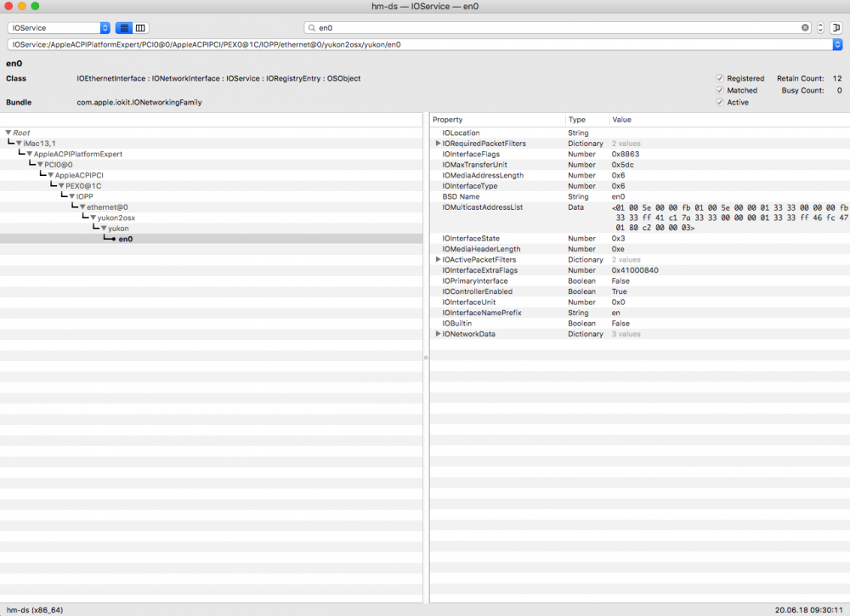This screenshot has width=850, height=616.
Task: Collapse the PEX0@1C node
Action: (61, 186)
